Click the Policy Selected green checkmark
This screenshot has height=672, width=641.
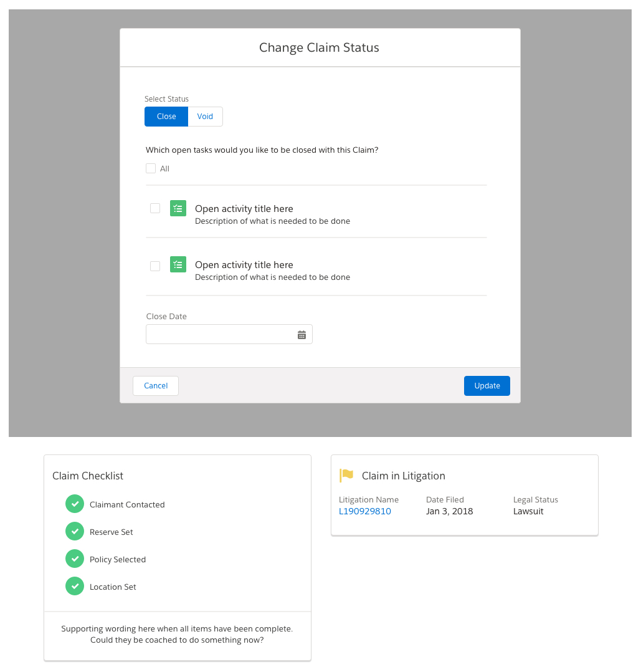[75, 559]
